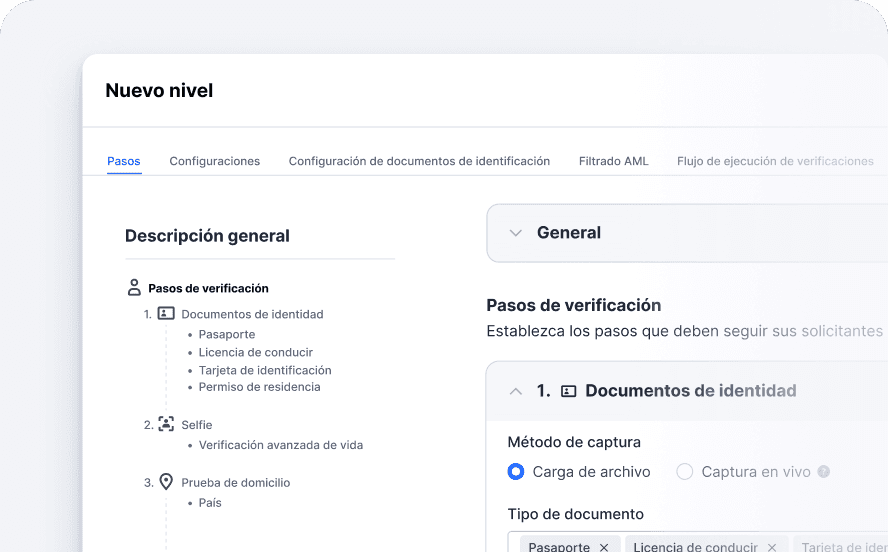Image resolution: width=888 pixels, height=552 pixels.
Task: Click País item under Prueba de domicilio
Action: coord(210,503)
